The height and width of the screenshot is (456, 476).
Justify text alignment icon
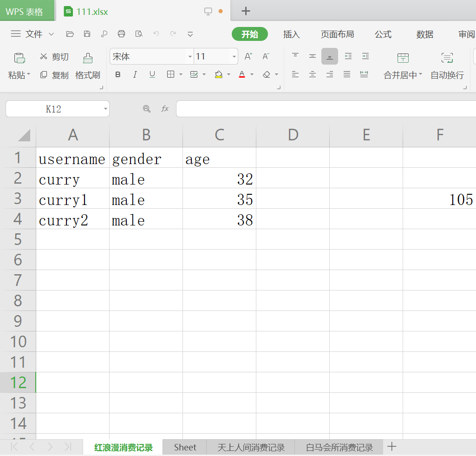[347, 74]
